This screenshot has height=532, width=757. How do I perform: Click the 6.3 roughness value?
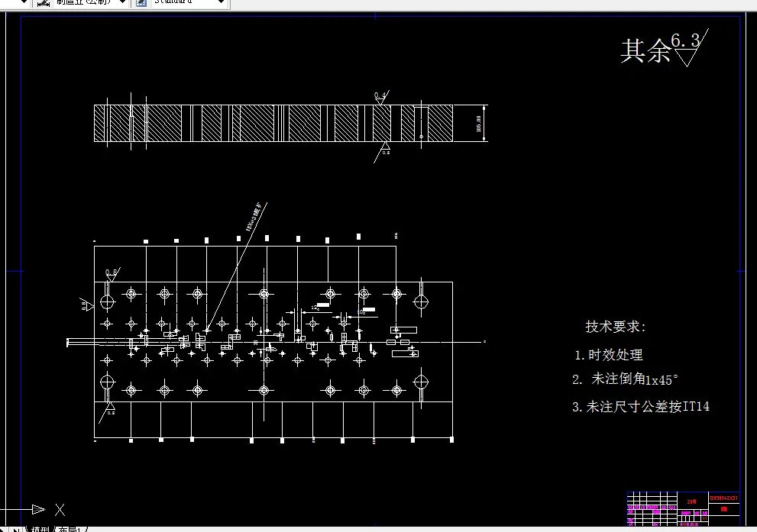coord(685,40)
